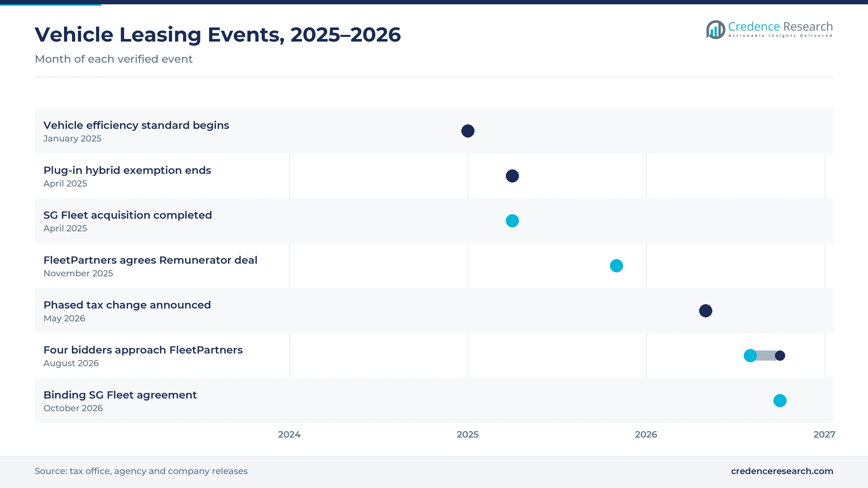Select the Plug-in hybrid exemption April 2025 dot
Viewport: 868px width, 488px height.
512,176
